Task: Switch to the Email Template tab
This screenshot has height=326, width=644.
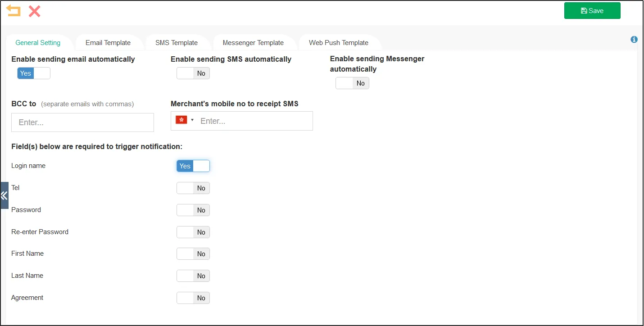Action: pyautogui.click(x=108, y=43)
